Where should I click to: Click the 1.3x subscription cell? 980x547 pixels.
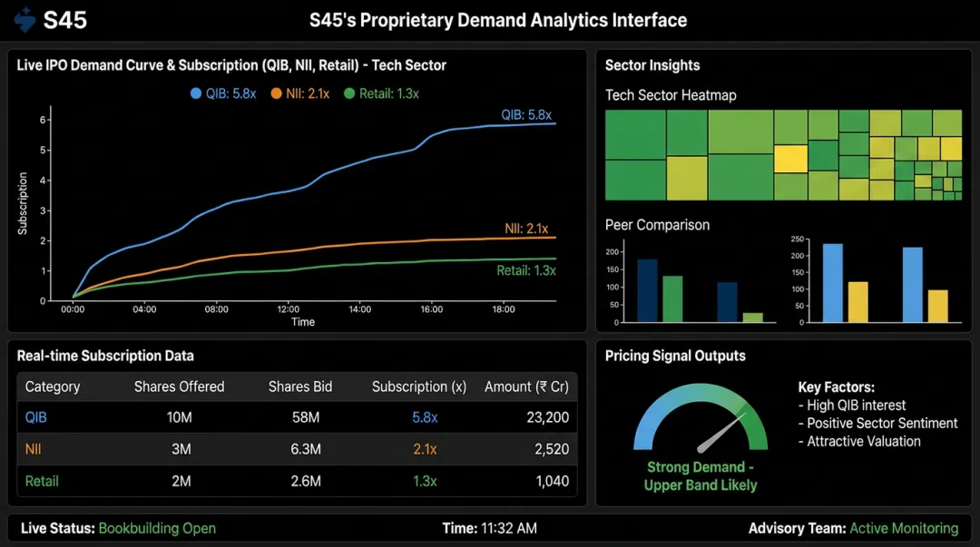(425, 482)
